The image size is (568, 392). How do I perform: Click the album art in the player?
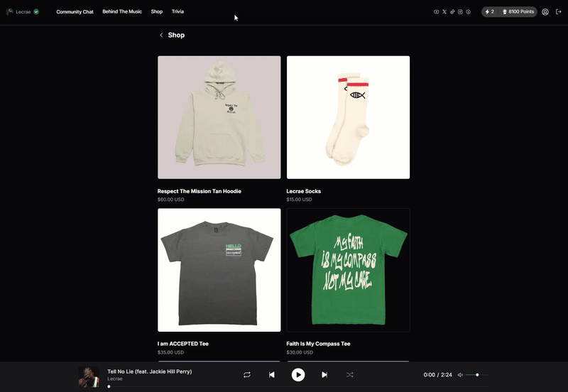[x=89, y=377]
